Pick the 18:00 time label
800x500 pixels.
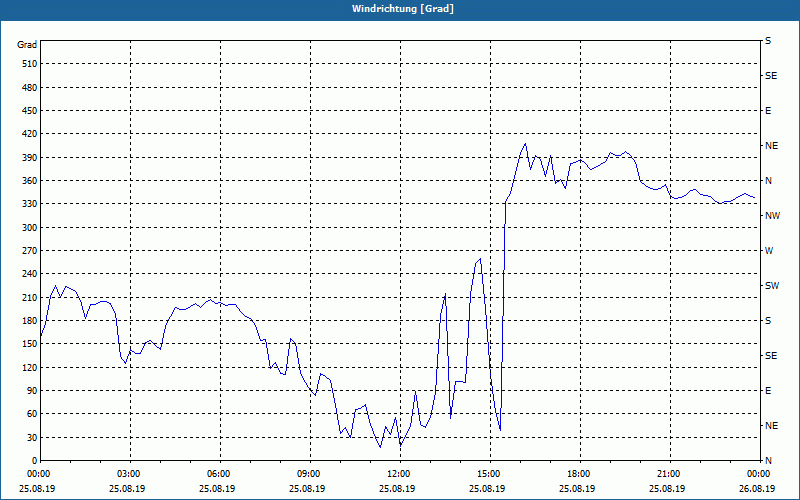pyautogui.click(x=580, y=474)
